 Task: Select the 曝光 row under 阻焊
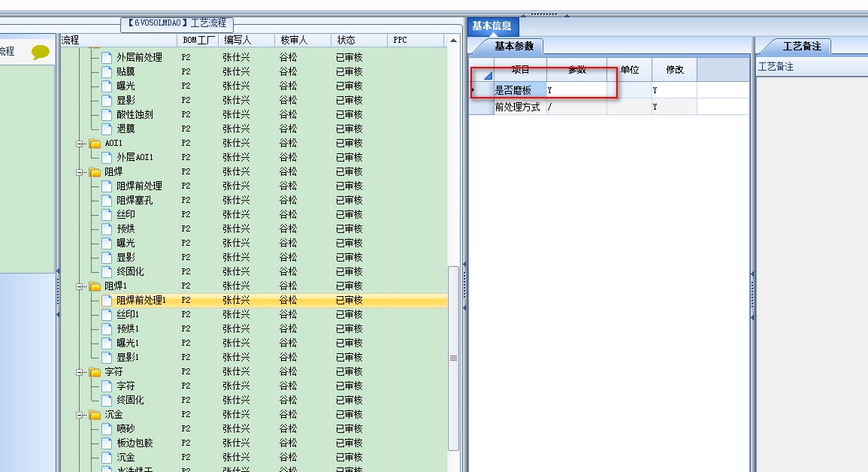point(254,244)
